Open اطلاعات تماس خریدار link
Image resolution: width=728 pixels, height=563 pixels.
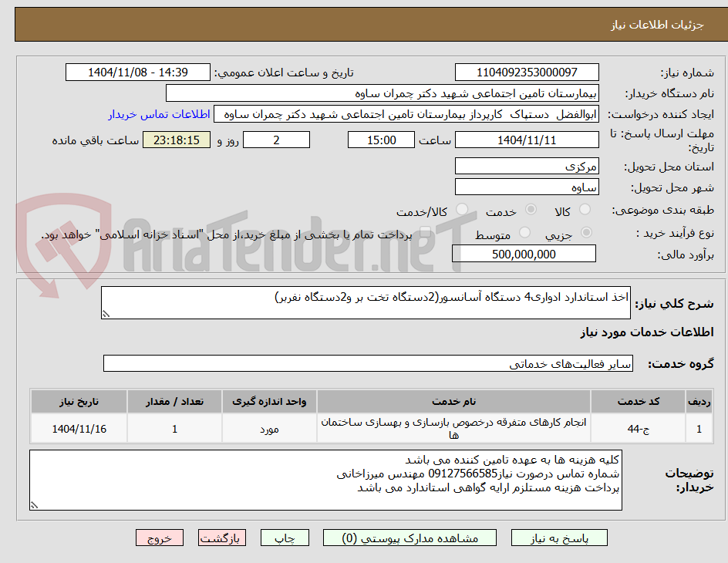coord(159,114)
